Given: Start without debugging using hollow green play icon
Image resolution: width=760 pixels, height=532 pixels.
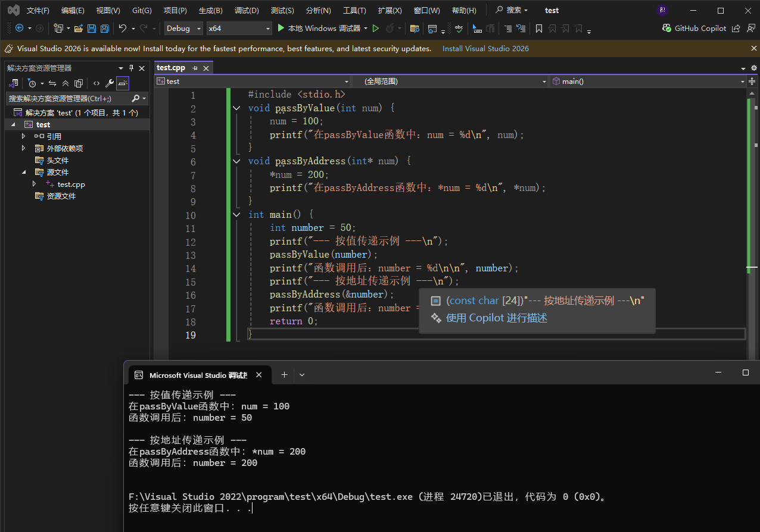Looking at the screenshot, I should pos(375,28).
